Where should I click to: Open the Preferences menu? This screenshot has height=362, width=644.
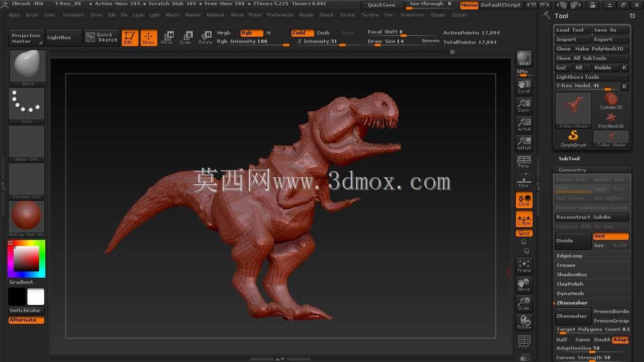280,15
